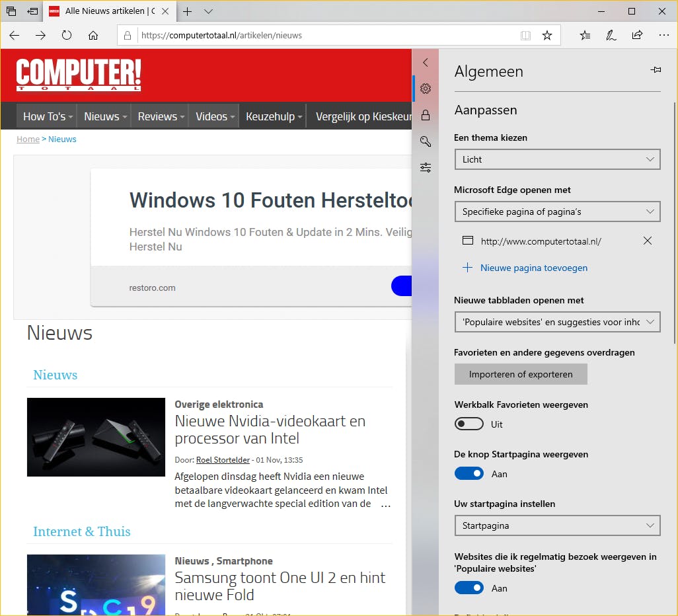
Task: Open Samsung toont One UI 2 article
Action: pyautogui.click(x=280, y=586)
